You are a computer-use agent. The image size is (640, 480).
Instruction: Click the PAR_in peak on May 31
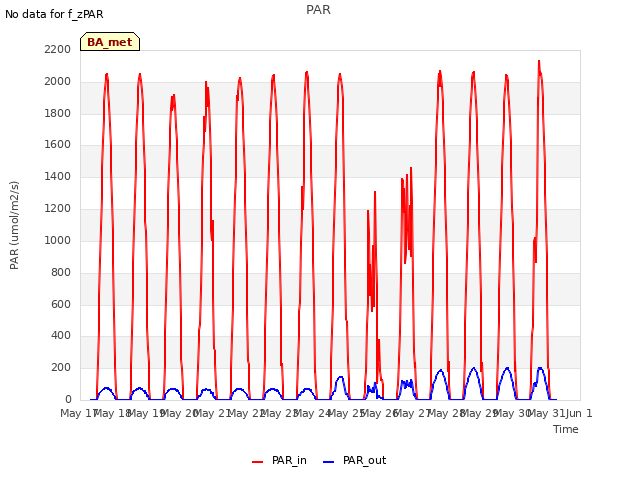(539, 62)
